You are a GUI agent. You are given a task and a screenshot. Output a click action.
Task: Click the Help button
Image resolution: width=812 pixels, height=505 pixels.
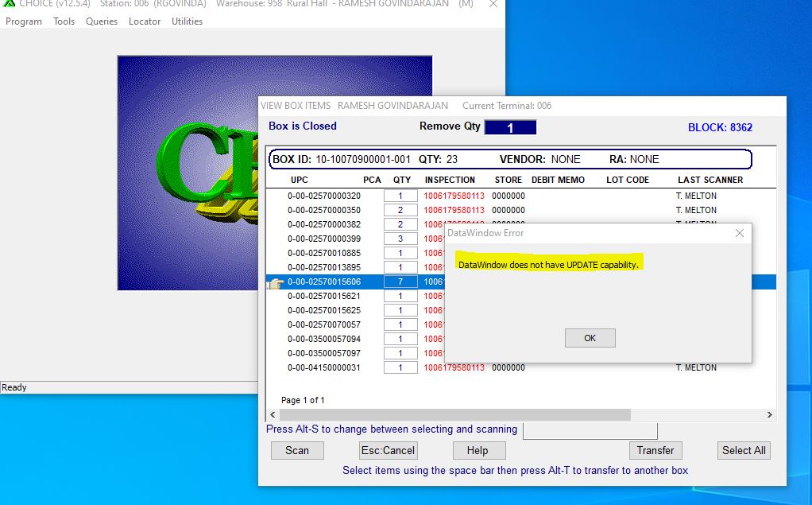[478, 450]
